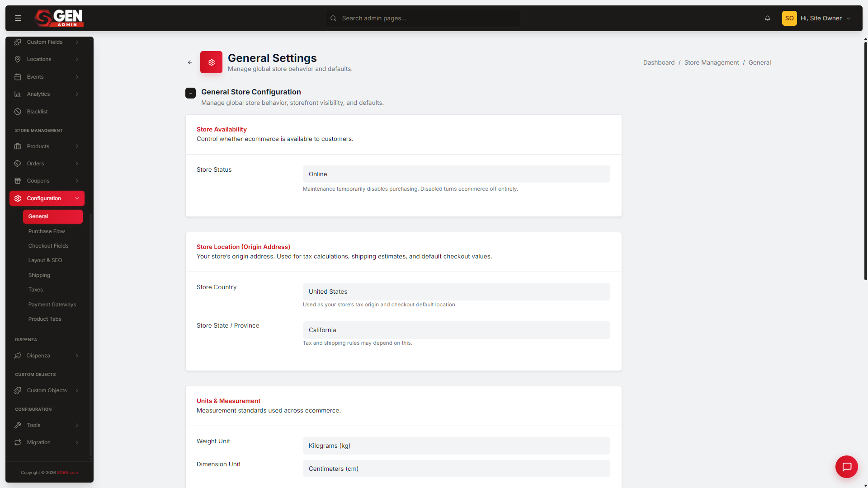Click the Migration arrows icon
868x488 pixels.
(18, 442)
